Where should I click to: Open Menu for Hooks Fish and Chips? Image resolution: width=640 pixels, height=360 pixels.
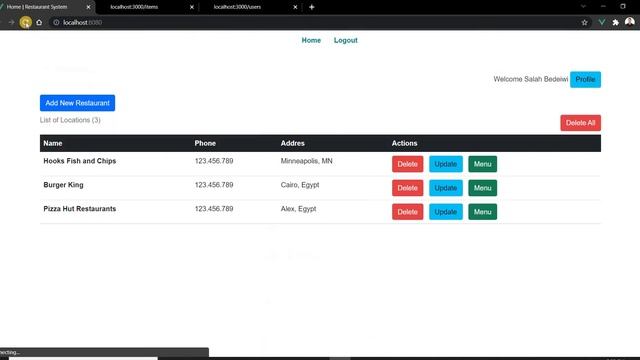tap(482, 164)
